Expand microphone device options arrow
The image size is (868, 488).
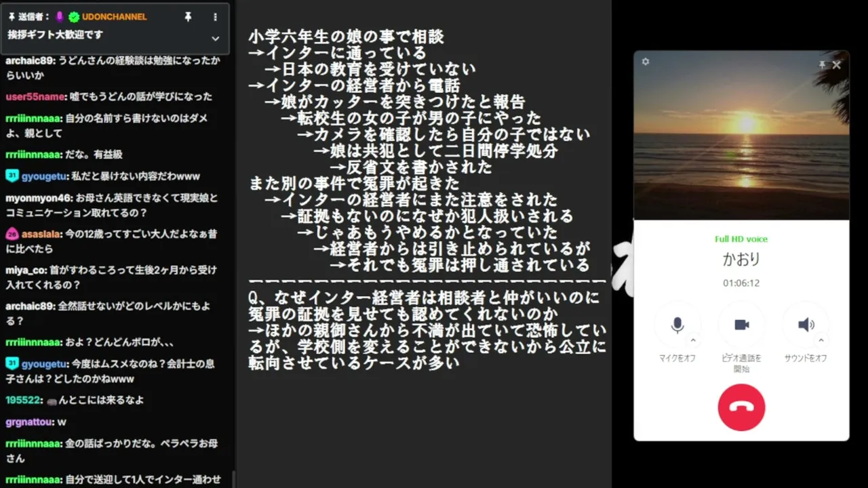point(692,340)
